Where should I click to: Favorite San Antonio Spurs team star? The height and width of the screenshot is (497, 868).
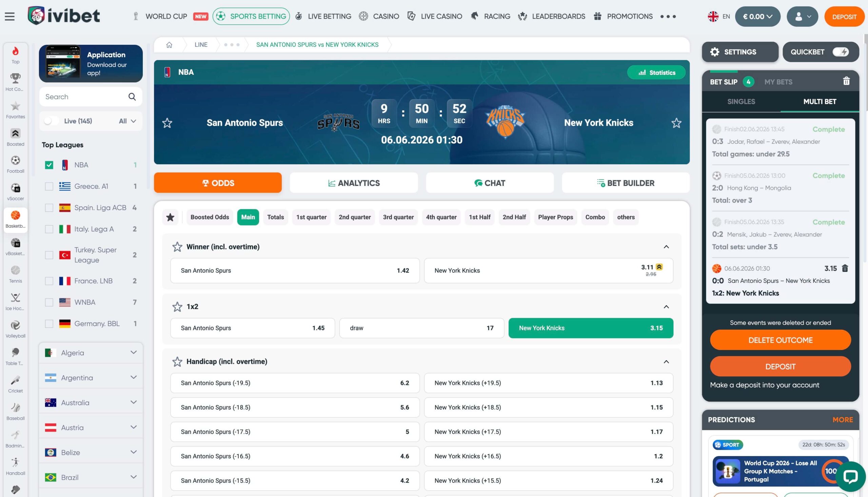tap(167, 123)
